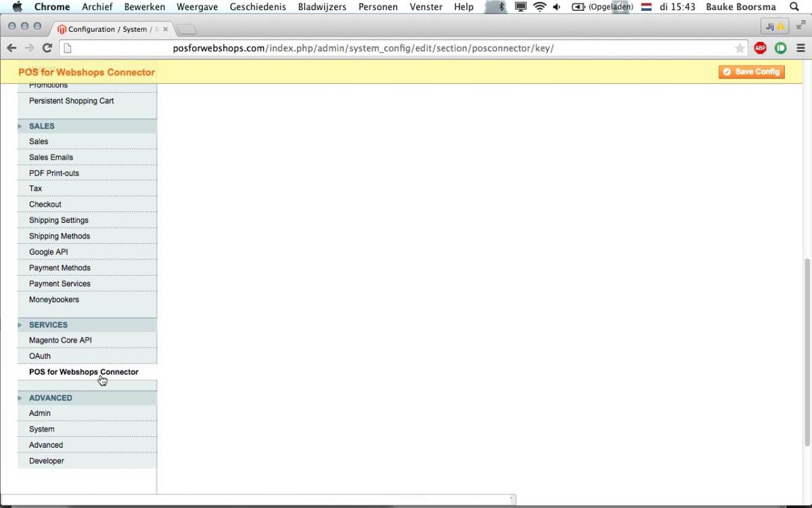Open the Personen menu

click(378, 7)
